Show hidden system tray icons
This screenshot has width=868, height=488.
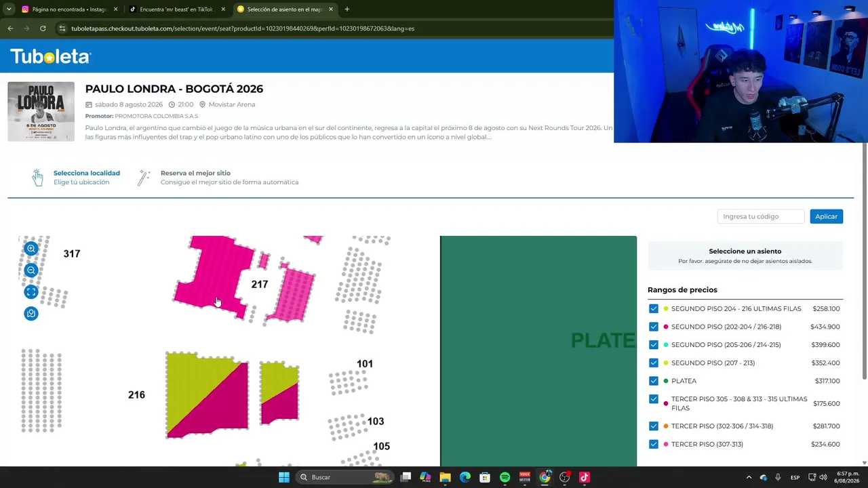pos(749,477)
